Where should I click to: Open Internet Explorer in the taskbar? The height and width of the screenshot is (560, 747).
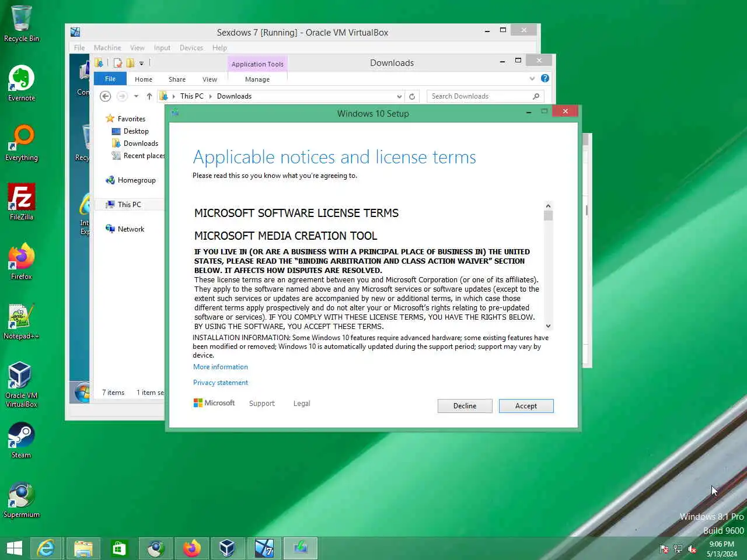[46, 548]
